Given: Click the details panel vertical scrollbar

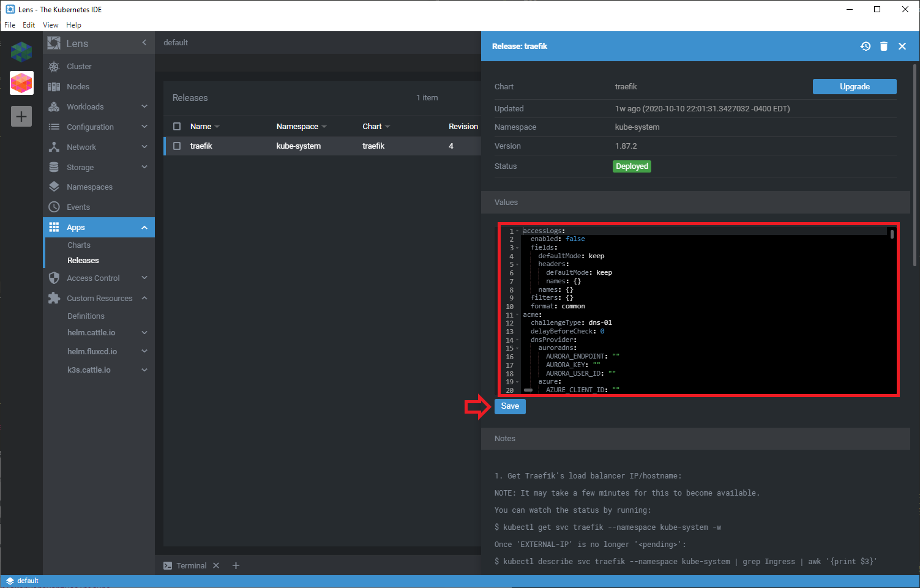Looking at the screenshot, I should [916, 165].
